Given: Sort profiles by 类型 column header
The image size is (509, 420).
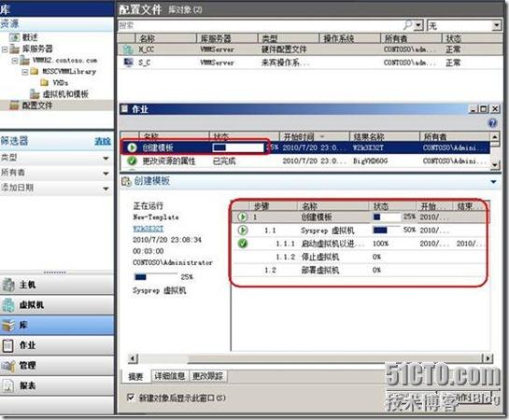Looking at the screenshot, I should tap(289, 38).
